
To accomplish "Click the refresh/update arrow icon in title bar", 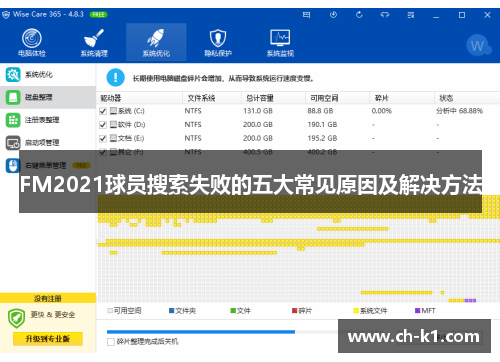I will [359, 15].
